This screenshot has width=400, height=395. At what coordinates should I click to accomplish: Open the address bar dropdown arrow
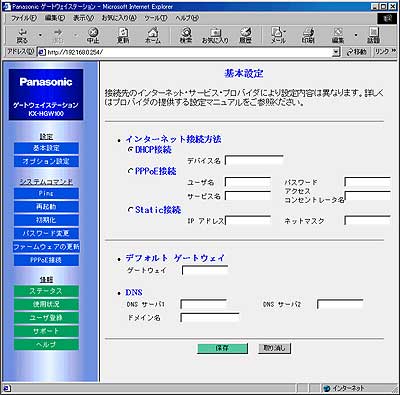point(336,52)
